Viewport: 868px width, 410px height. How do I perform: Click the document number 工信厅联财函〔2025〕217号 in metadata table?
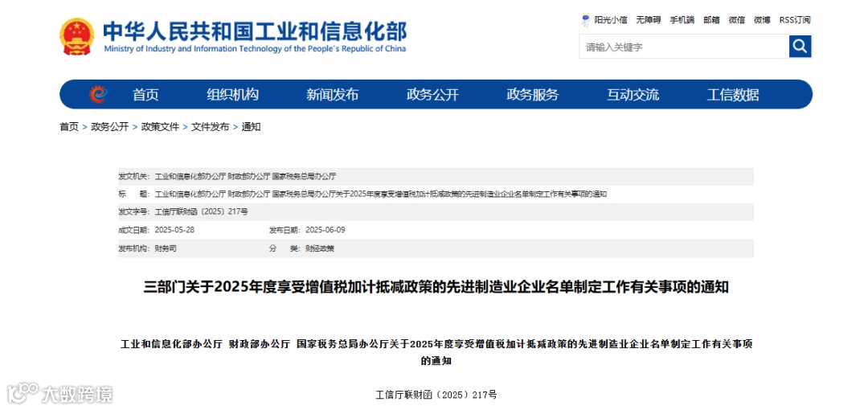pyautogui.click(x=202, y=211)
